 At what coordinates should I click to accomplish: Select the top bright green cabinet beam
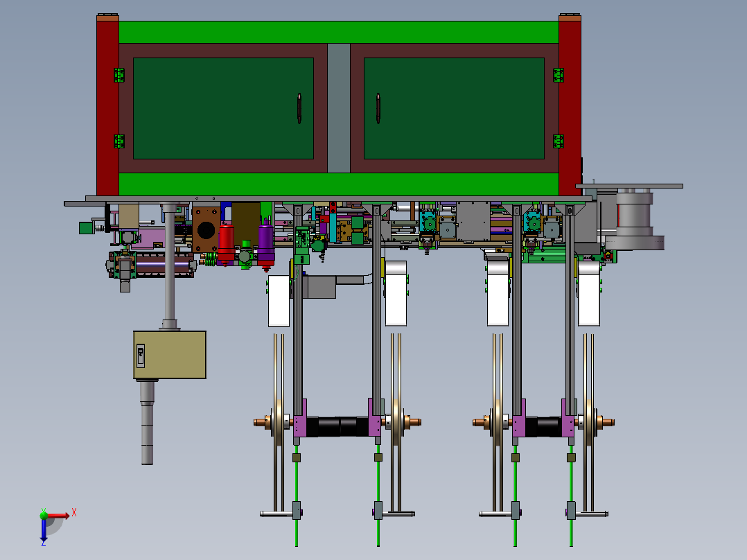tap(339, 33)
